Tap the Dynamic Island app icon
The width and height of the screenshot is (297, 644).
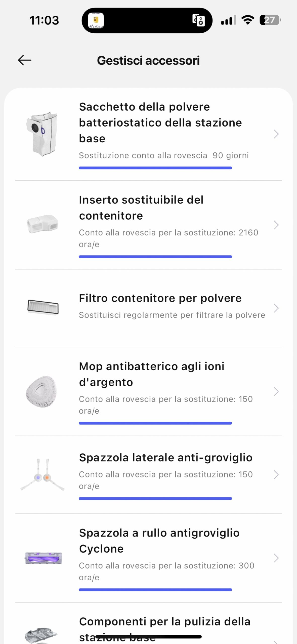(x=96, y=20)
